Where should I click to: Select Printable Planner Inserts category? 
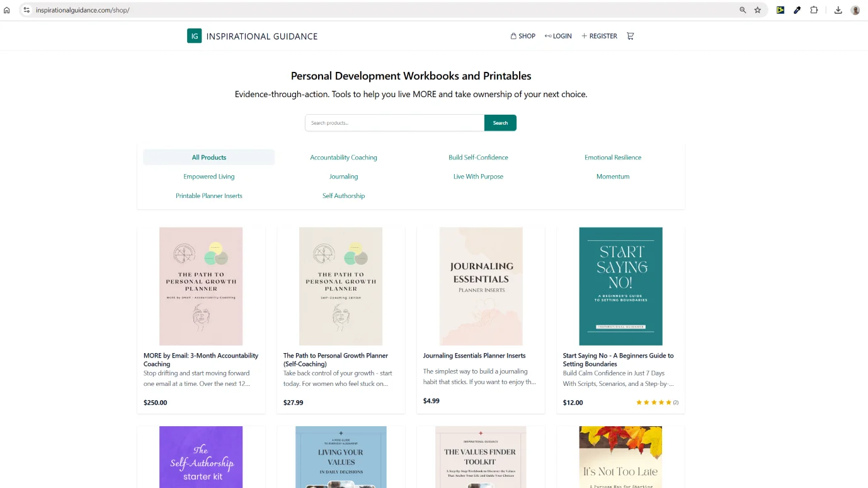pyautogui.click(x=209, y=196)
